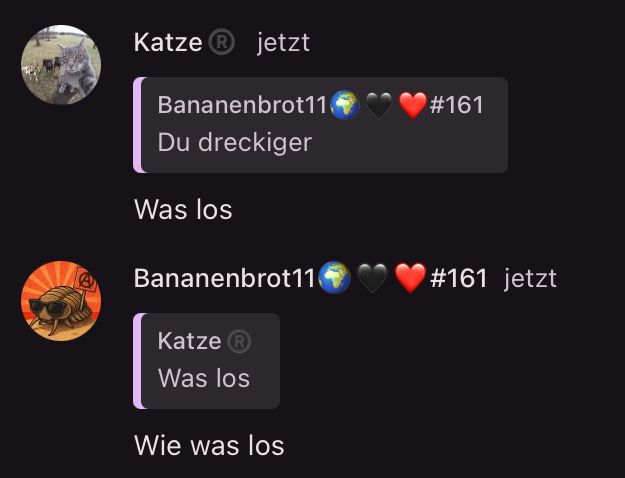Click the registered badge next to Katze's name
Image resolution: width=625 pixels, height=478 pixels.
click(222, 43)
